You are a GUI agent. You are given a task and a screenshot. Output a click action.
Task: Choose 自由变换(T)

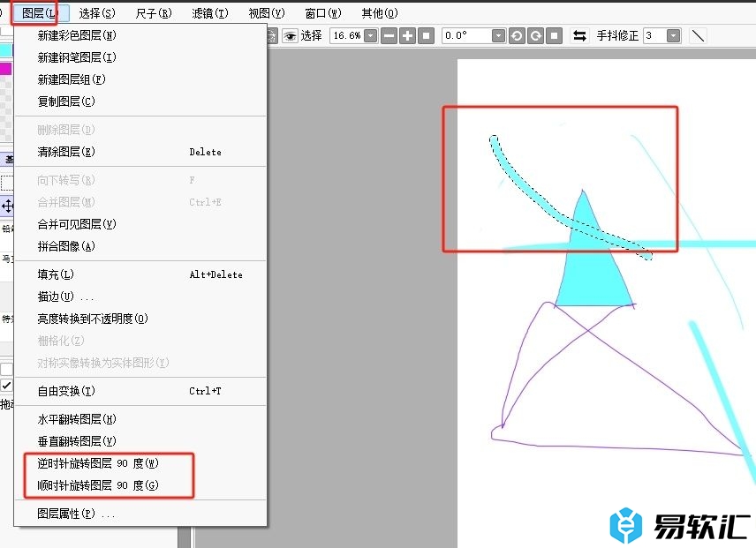[140, 391]
